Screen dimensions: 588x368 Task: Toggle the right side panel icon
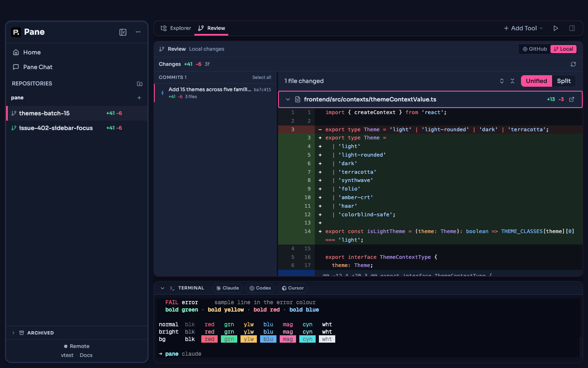(x=572, y=28)
